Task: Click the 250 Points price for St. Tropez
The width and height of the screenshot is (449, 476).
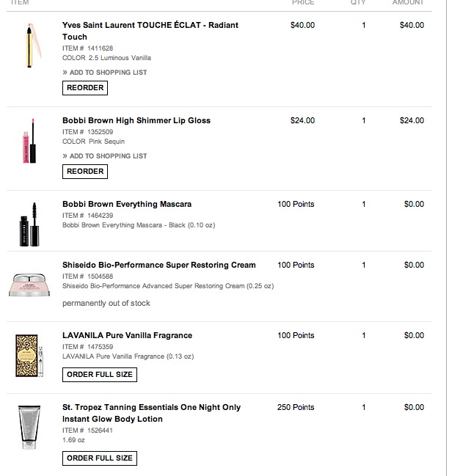Action: (296, 407)
